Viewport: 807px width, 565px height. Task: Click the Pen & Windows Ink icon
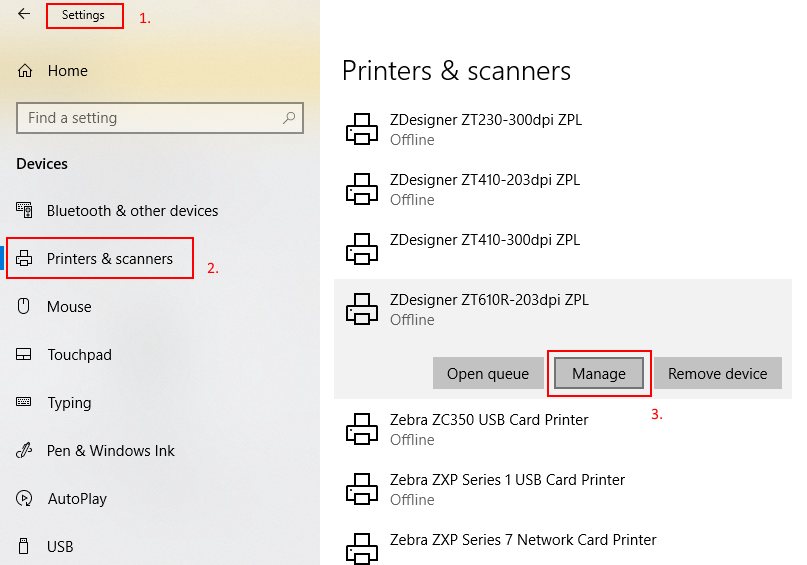click(x=25, y=451)
